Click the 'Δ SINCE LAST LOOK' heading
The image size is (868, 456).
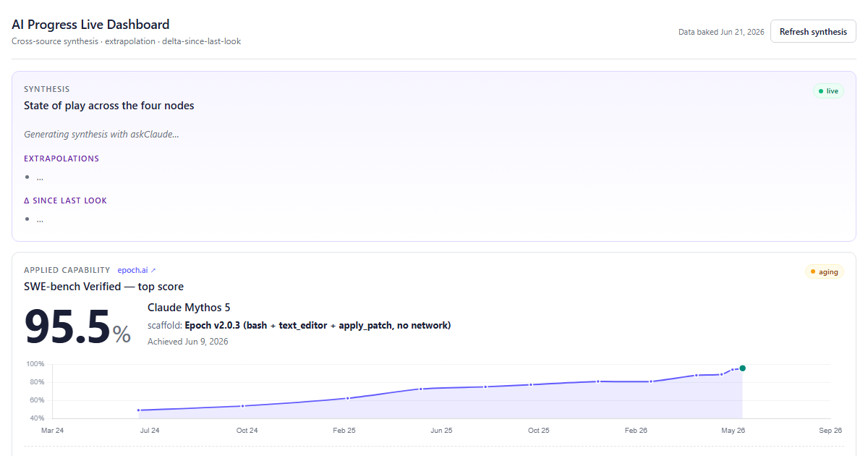pos(65,200)
